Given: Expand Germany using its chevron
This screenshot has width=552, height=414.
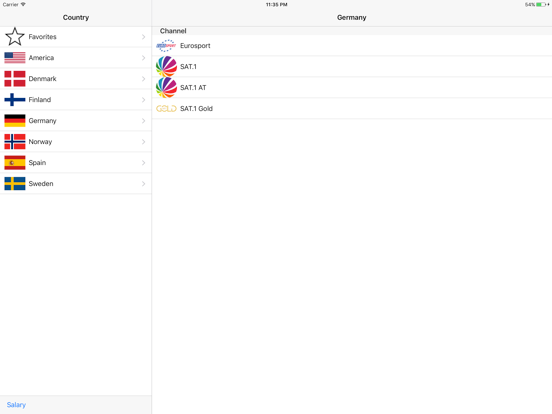Looking at the screenshot, I should pyautogui.click(x=144, y=121).
